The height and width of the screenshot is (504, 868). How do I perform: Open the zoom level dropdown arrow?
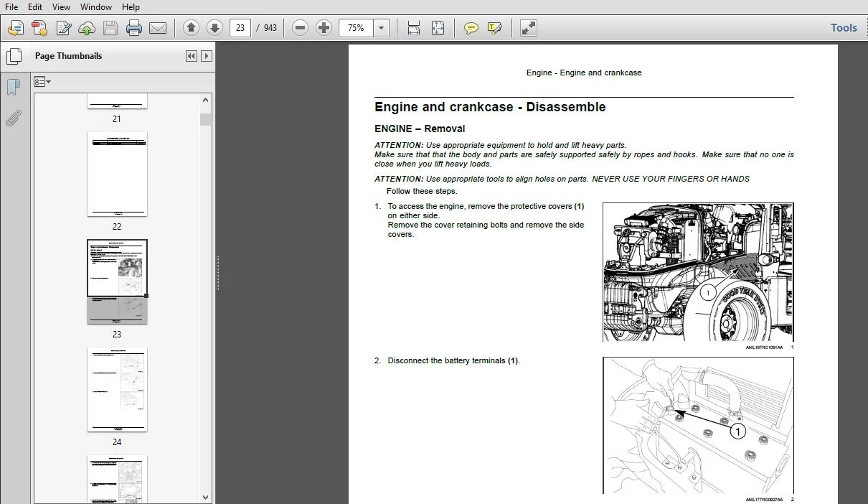382,28
